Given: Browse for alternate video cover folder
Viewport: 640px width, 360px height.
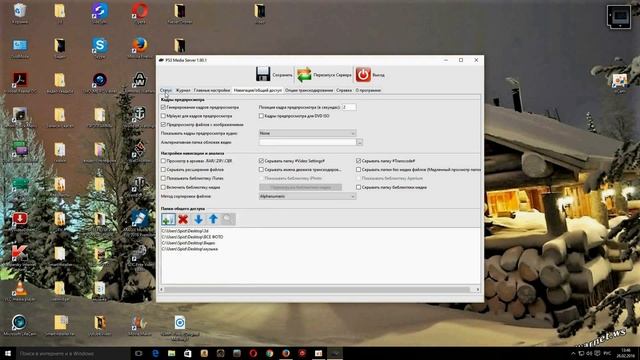Looking at the screenshot, I should (360, 142).
